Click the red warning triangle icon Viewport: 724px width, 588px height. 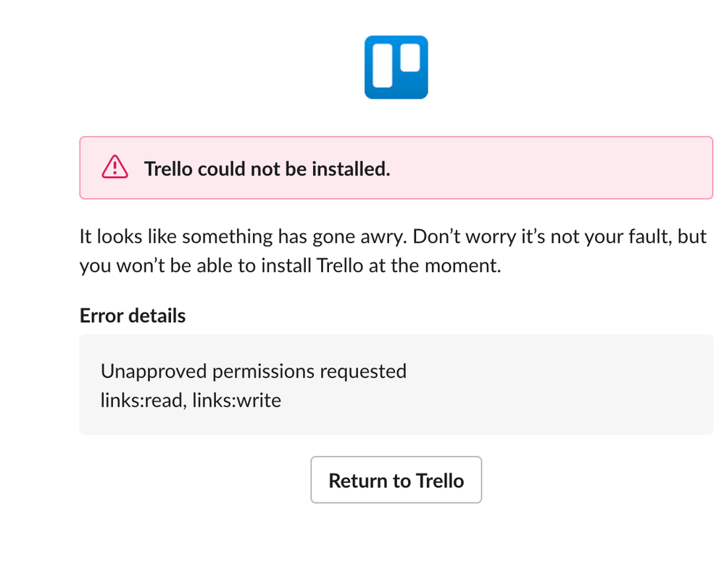coord(115,167)
